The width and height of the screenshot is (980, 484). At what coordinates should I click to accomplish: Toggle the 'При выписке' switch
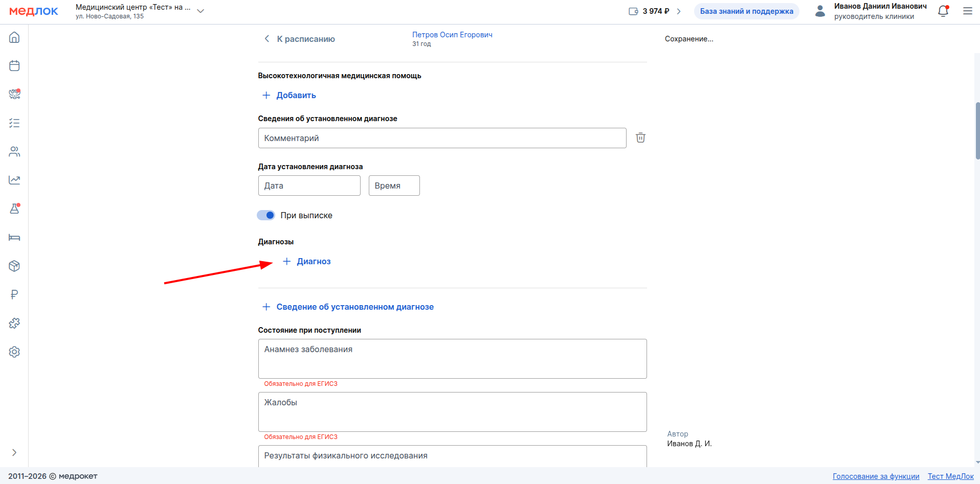[266, 215]
